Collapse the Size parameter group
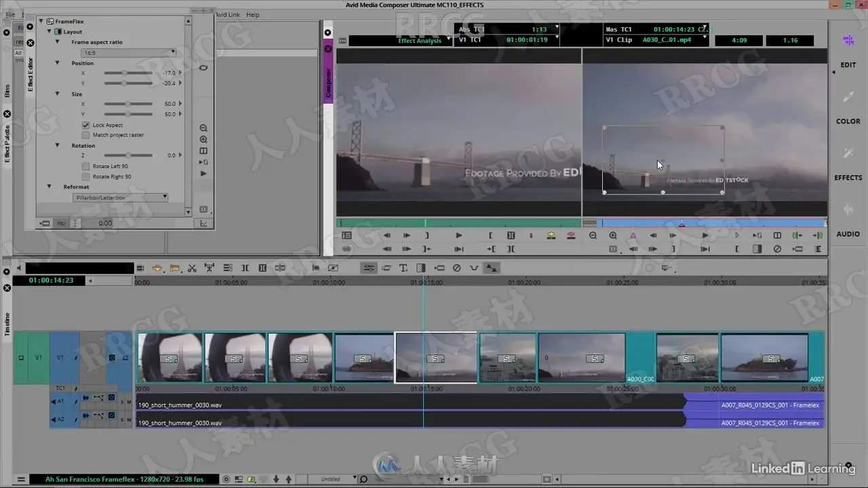Viewport: 868px width, 488px height. tap(58, 94)
